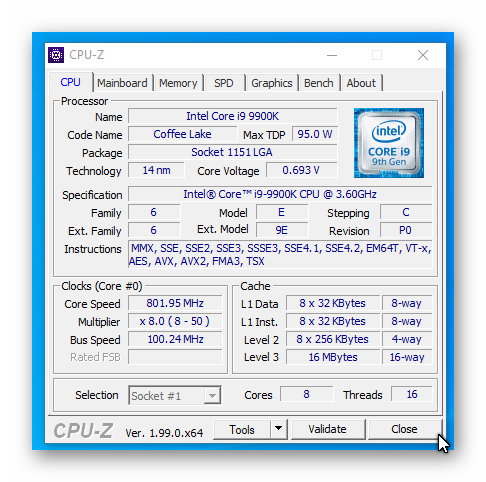Click the Multiplier value x 8.0 ( 8 - 50 )
The width and height of the screenshot is (486, 482).
click(175, 321)
